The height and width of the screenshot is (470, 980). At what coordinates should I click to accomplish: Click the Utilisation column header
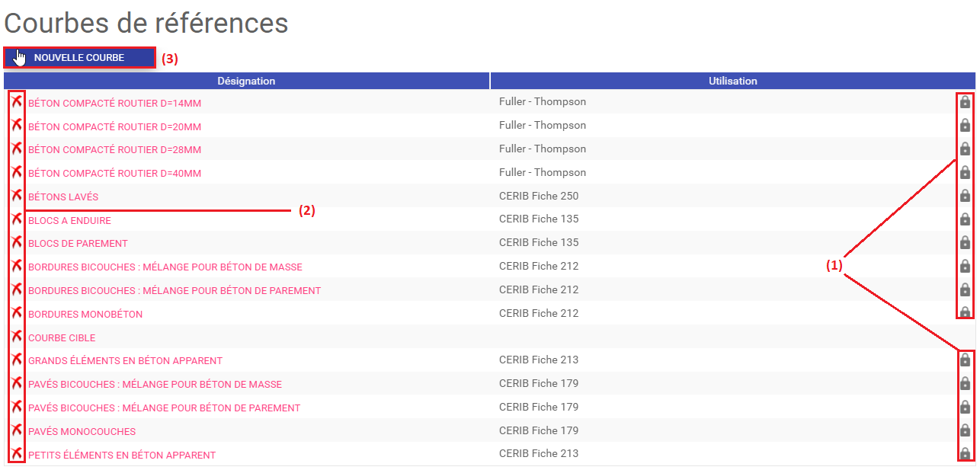pyautogui.click(x=732, y=81)
